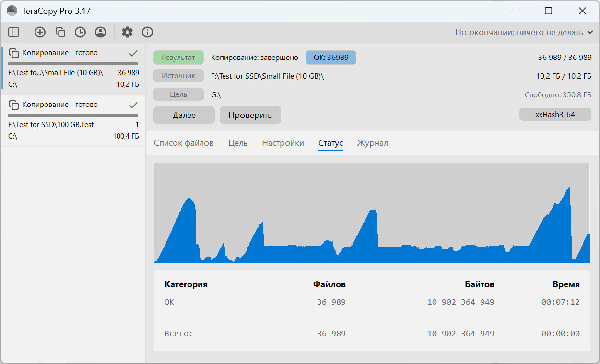Click the xxHash3-64 hash button
Screen dimensions: 600x364
[555, 115]
